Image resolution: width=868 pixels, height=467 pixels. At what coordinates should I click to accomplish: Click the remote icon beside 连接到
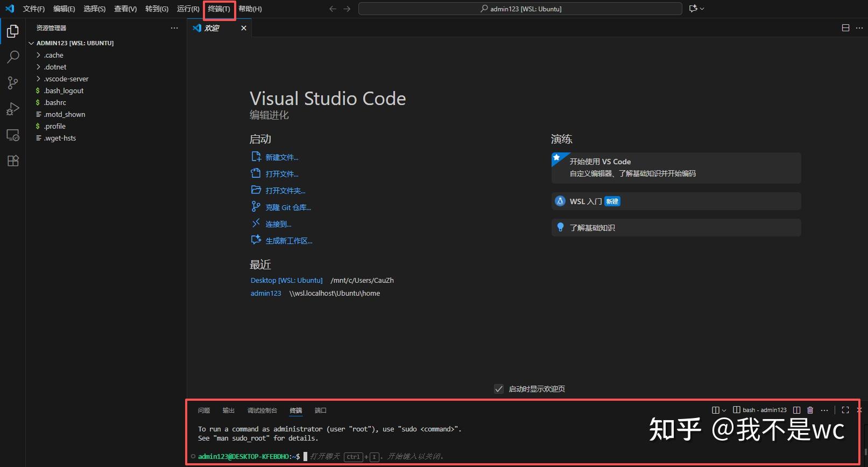tap(256, 224)
